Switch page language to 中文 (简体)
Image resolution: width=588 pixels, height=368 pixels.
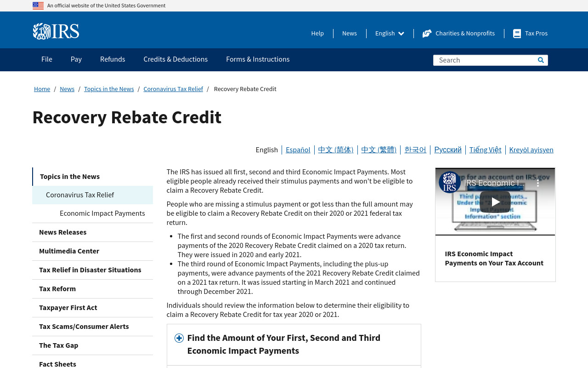click(x=335, y=149)
